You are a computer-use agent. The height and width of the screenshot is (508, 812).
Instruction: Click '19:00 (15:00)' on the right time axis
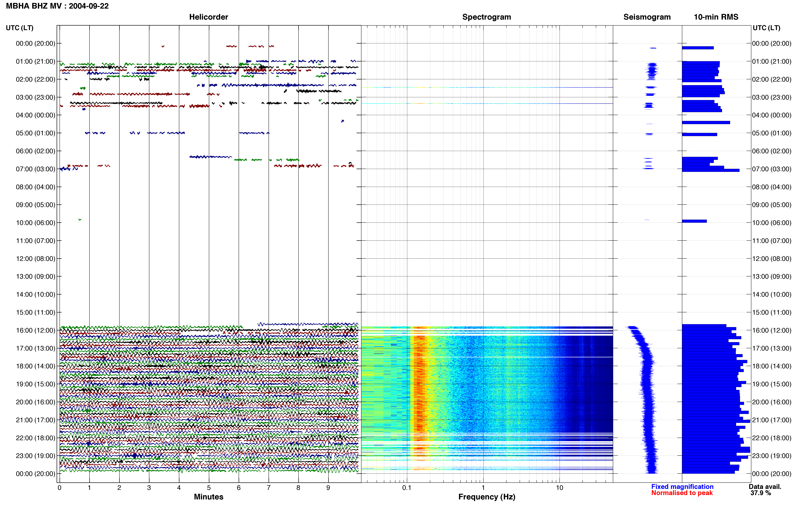click(x=772, y=384)
